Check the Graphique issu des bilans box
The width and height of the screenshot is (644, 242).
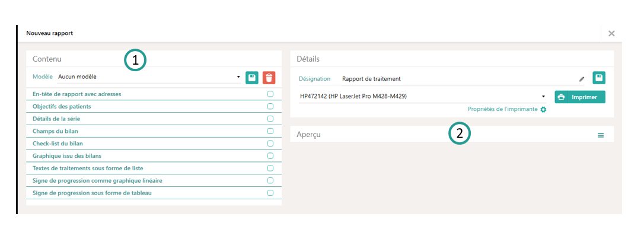coord(270,156)
